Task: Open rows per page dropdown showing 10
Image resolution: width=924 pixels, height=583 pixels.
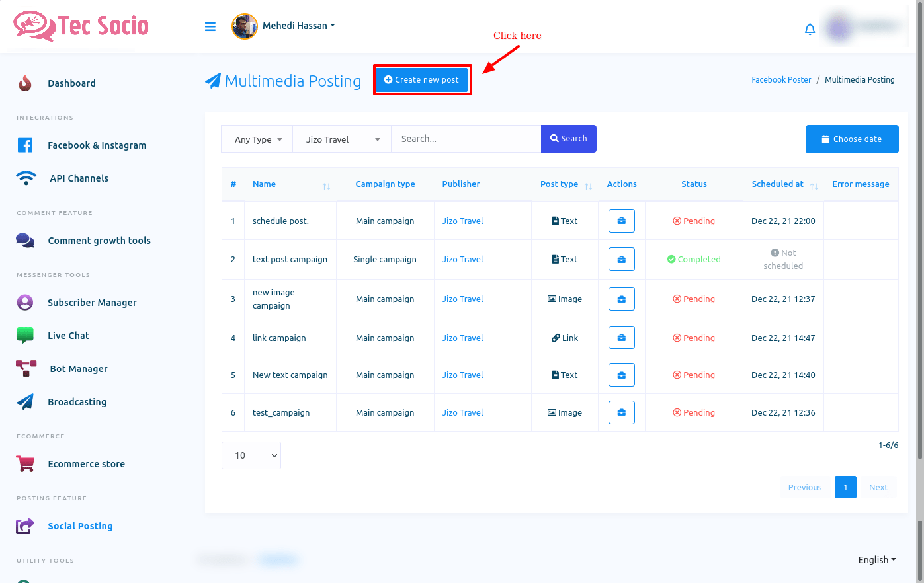Action: 251,455
